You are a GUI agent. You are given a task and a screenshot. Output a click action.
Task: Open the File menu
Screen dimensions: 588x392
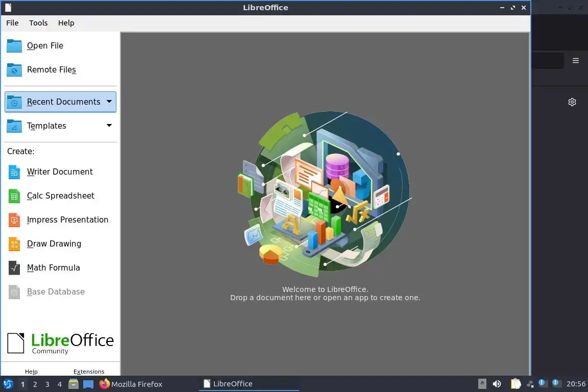pos(12,23)
